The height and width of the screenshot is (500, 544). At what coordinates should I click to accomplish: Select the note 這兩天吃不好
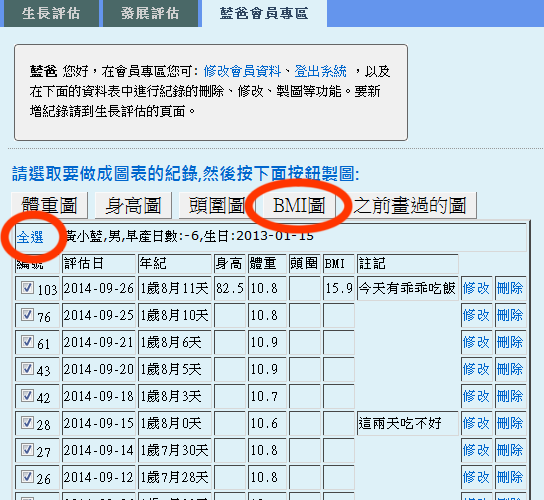(400, 423)
